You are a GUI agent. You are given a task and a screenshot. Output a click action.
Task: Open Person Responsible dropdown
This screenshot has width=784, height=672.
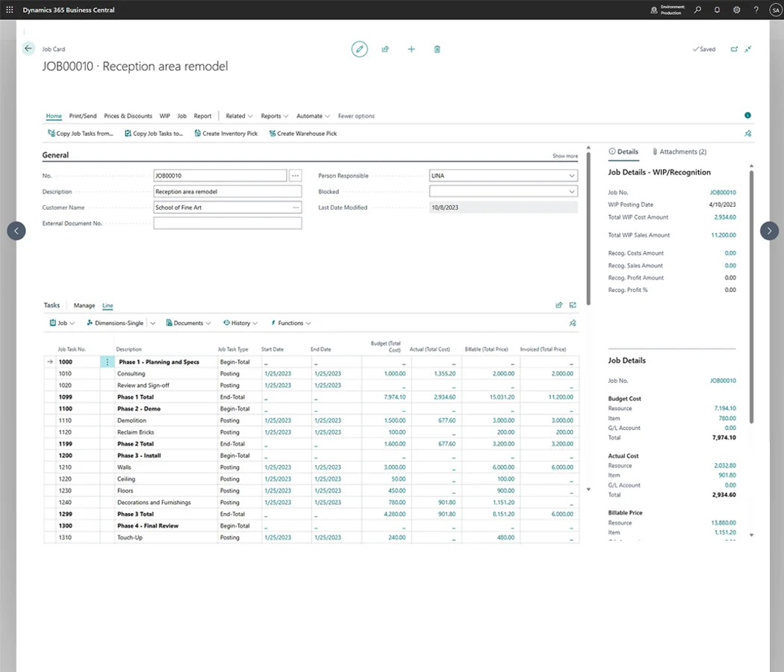pos(571,175)
